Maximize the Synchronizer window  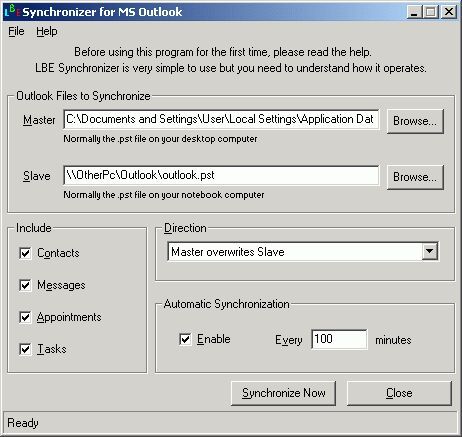[x=431, y=12]
